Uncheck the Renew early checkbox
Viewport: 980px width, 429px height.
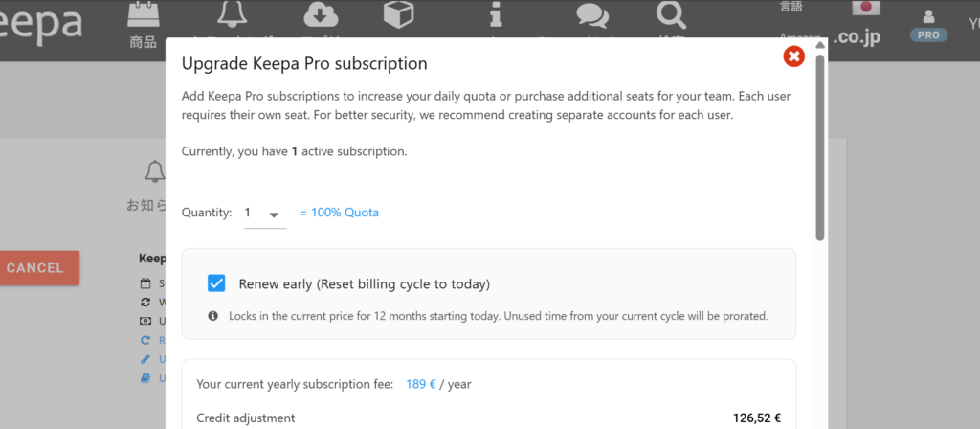(216, 283)
